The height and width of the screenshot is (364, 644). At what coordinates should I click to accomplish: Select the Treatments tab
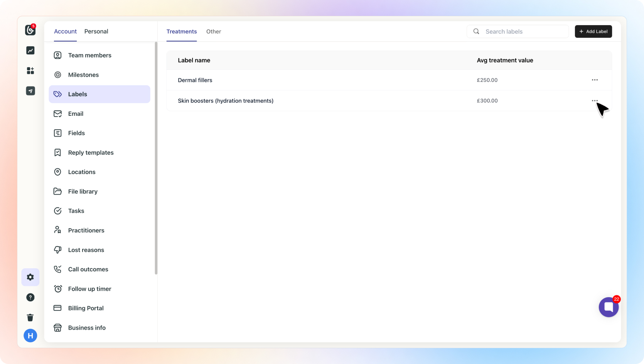(182, 32)
